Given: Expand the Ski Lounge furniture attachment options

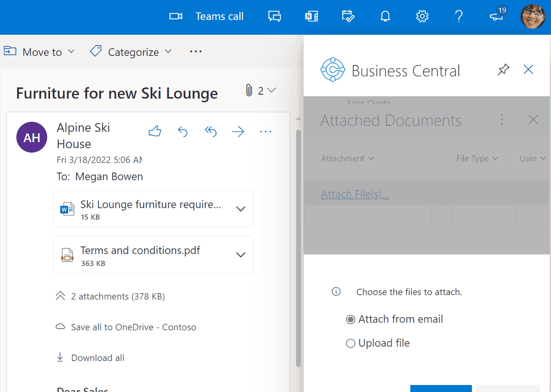Looking at the screenshot, I should tap(240, 208).
